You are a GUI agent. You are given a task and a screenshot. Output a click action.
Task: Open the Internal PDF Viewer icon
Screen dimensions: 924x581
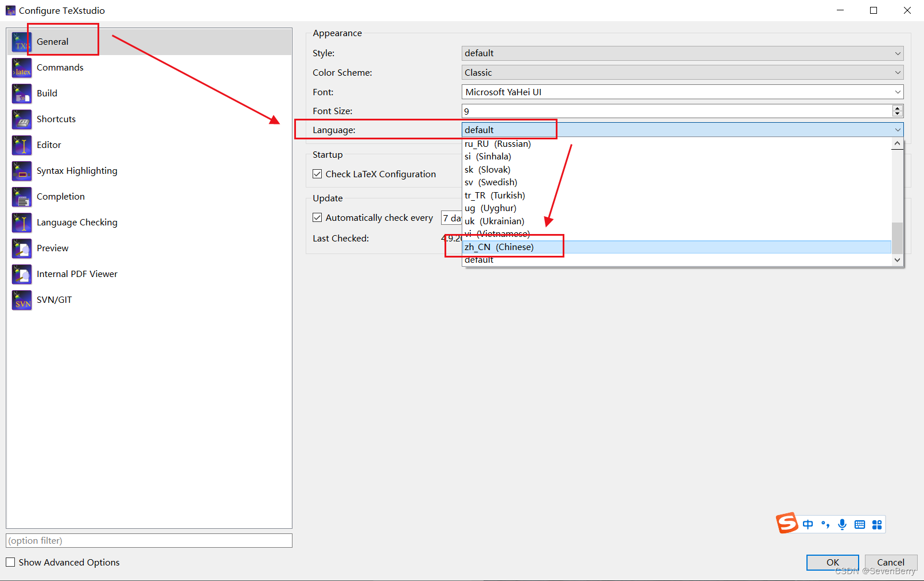click(22, 274)
